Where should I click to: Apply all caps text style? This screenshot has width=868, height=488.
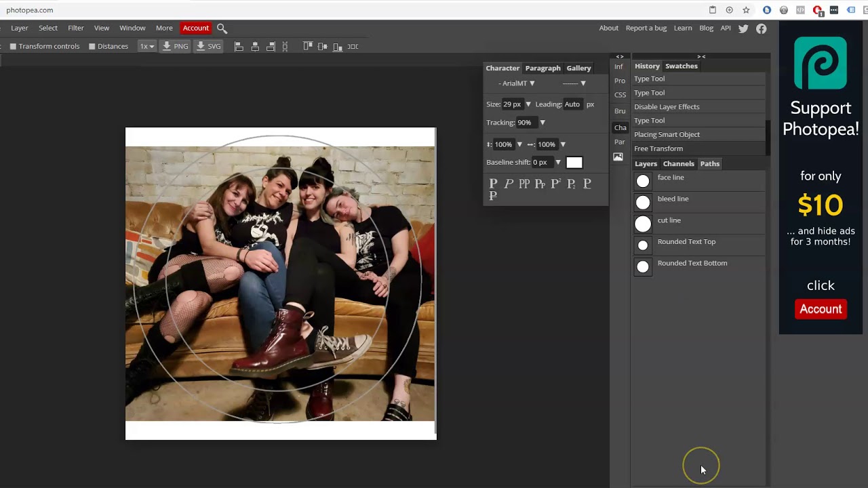click(x=524, y=184)
